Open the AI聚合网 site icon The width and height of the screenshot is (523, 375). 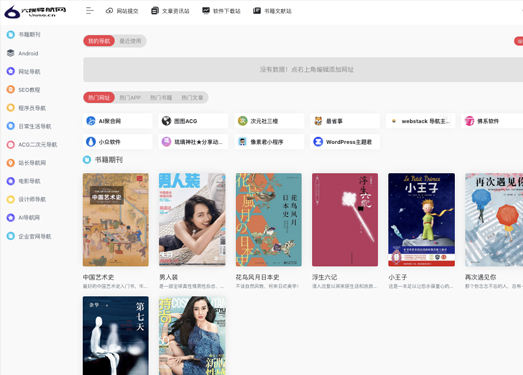(x=91, y=121)
